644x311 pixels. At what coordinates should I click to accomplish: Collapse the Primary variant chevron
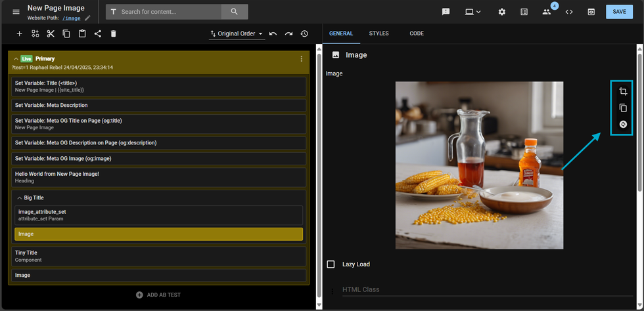(x=16, y=58)
